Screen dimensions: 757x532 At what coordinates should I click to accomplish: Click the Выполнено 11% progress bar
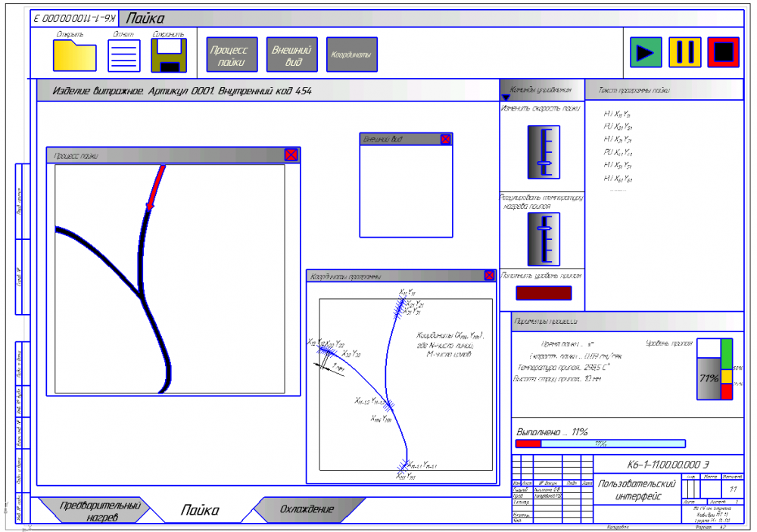coord(600,443)
